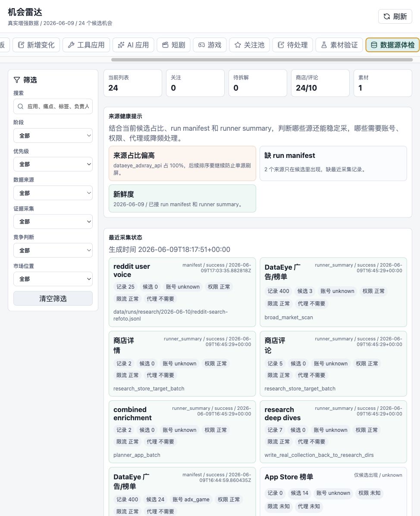Click the 关注 0 stat card
420x516 pixels.
[x=195, y=83]
